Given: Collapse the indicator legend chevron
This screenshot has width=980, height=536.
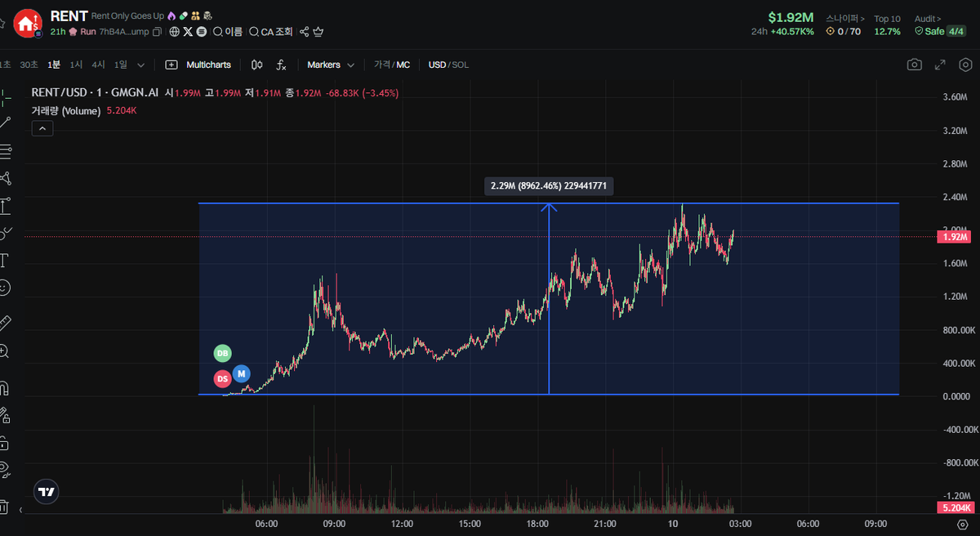Looking at the screenshot, I should click(x=42, y=127).
